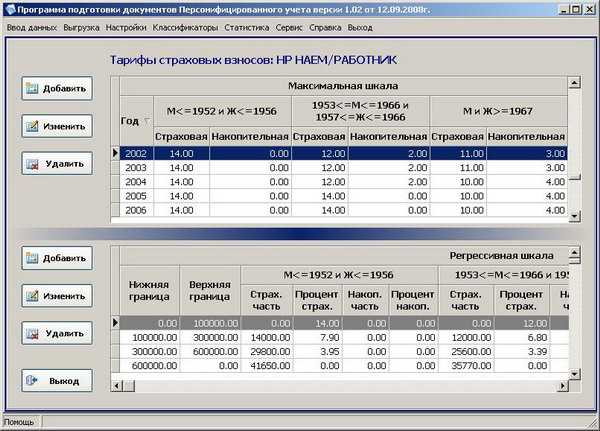Click the left arrow of the horizontal scrollbar
Screen dimensions: 600x431
(x=116, y=386)
